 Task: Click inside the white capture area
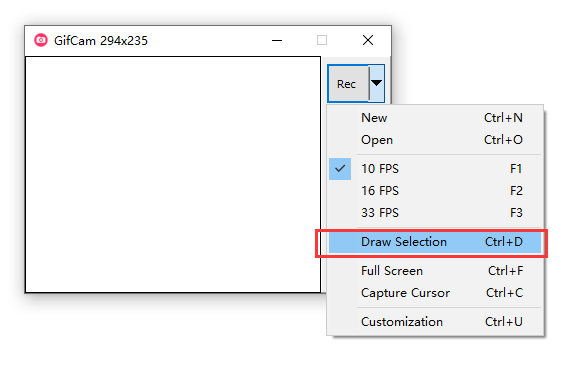click(x=173, y=175)
